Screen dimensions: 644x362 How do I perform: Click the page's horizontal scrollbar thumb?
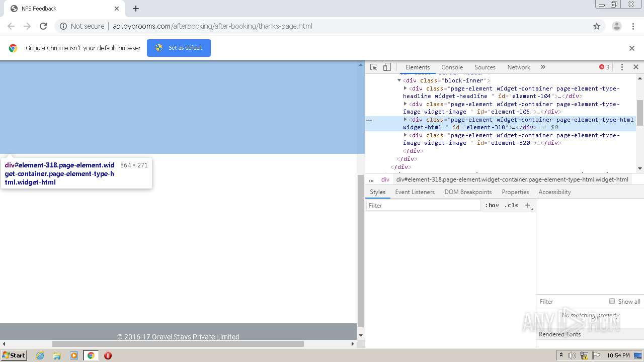178,344
